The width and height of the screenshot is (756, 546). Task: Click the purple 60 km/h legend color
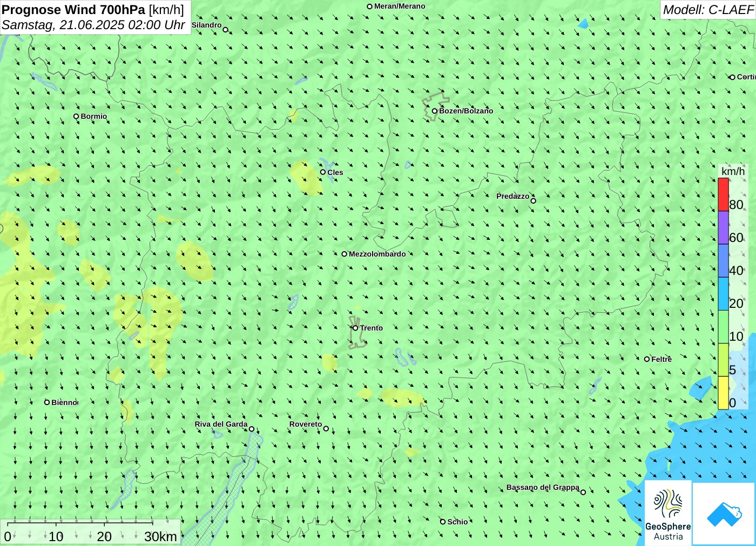coord(723,227)
